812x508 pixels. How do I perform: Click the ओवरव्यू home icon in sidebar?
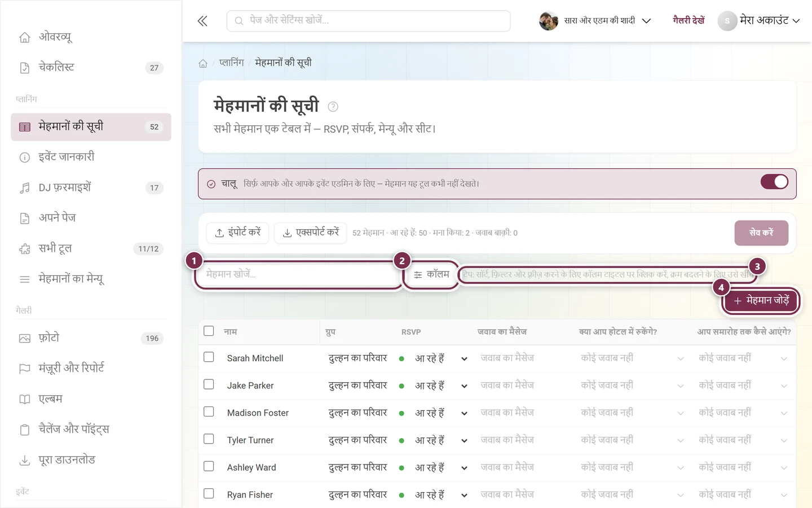pyautogui.click(x=25, y=37)
